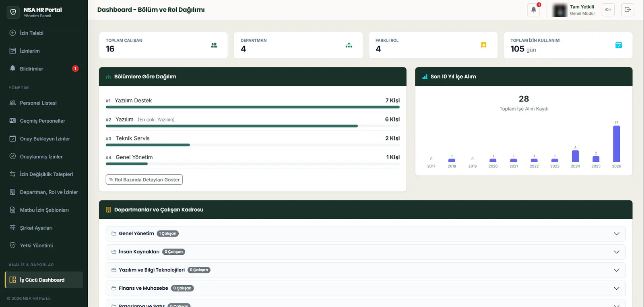Click the Yazılım Destek progress bar
Viewport: 644px width, 307px height.
pyautogui.click(x=253, y=107)
